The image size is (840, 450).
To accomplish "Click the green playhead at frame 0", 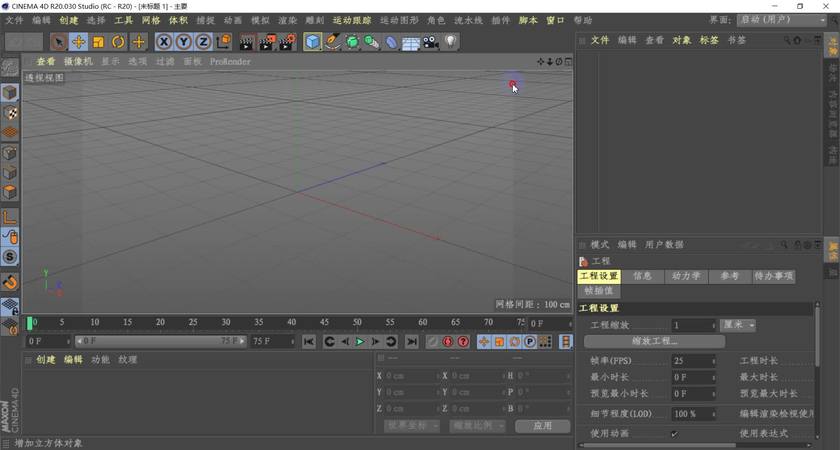I will pos(30,322).
